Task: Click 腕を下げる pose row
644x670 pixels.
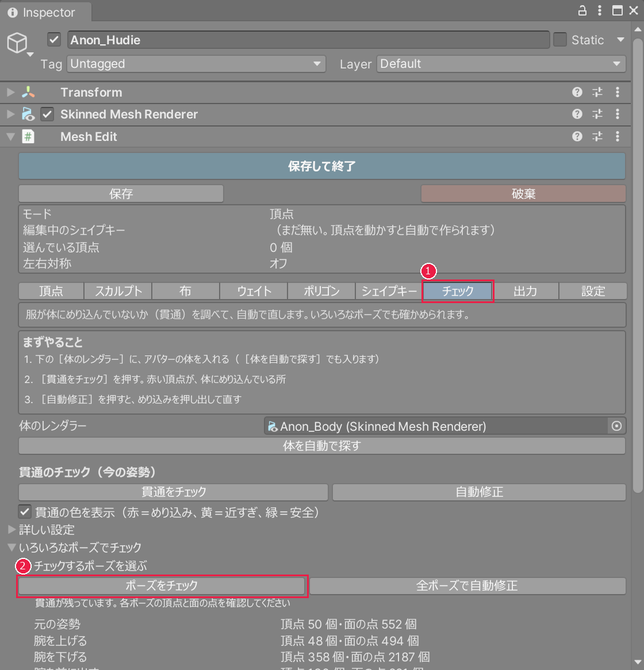Action: [232, 656]
